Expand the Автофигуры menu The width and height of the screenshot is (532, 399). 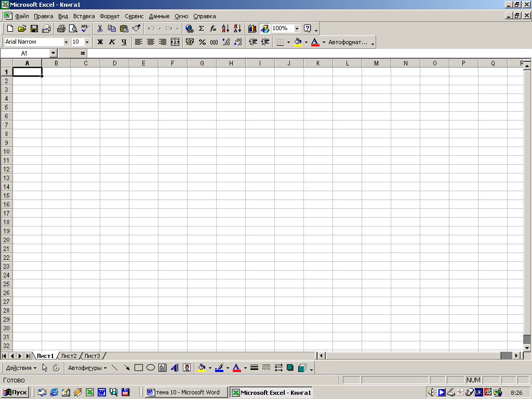click(x=87, y=368)
